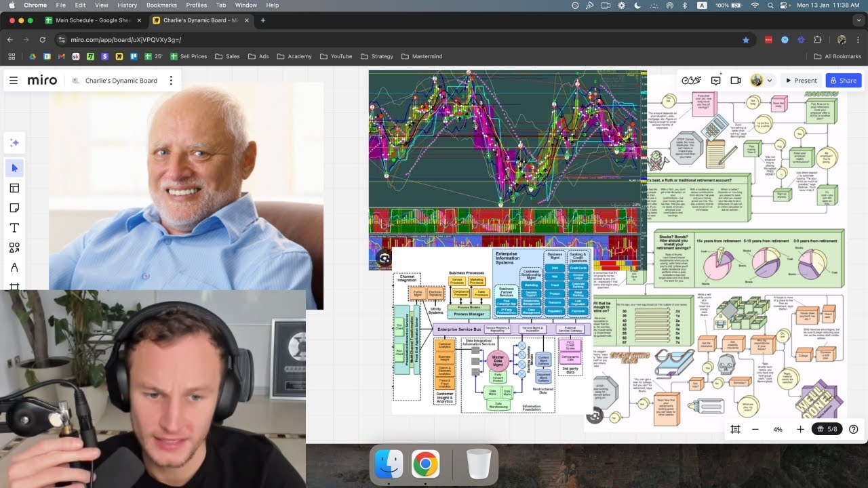Screen dimensions: 868x488
Task: Open the 5/8 learning progress button
Action: (828, 429)
